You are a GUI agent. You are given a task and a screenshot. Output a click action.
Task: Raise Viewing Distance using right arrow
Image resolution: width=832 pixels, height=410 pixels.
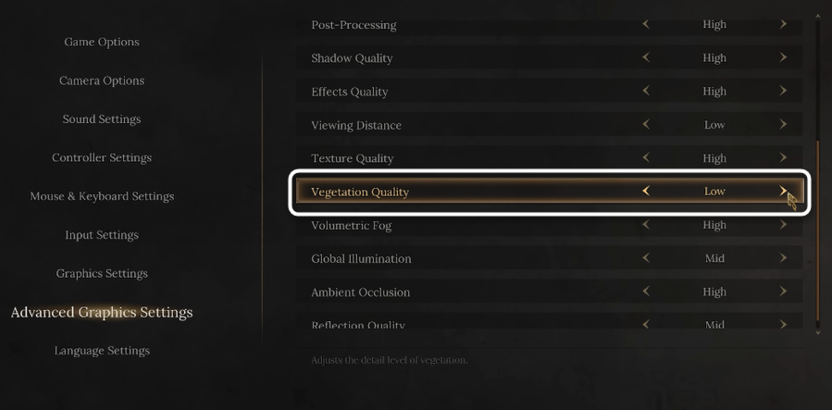(783, 125)
